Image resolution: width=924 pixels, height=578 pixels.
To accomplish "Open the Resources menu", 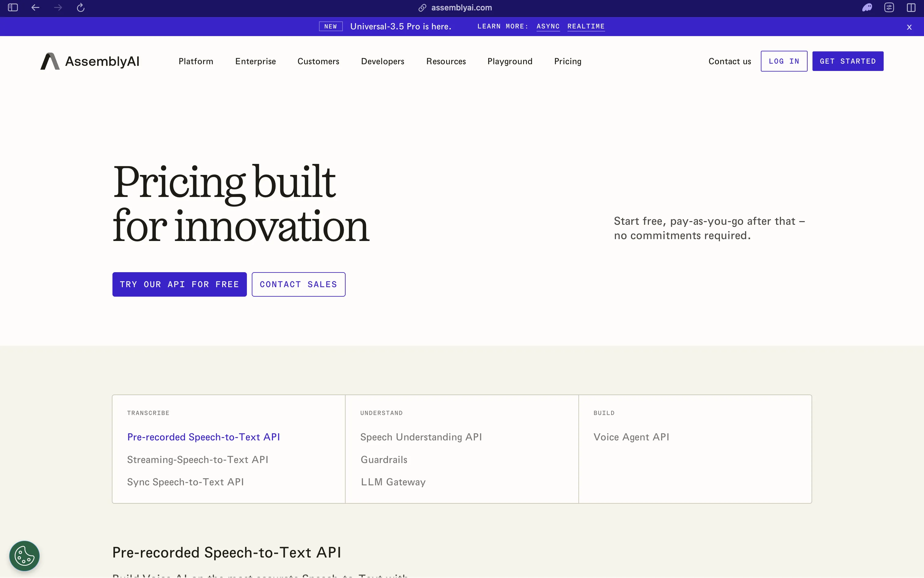I will pos(446,61).
